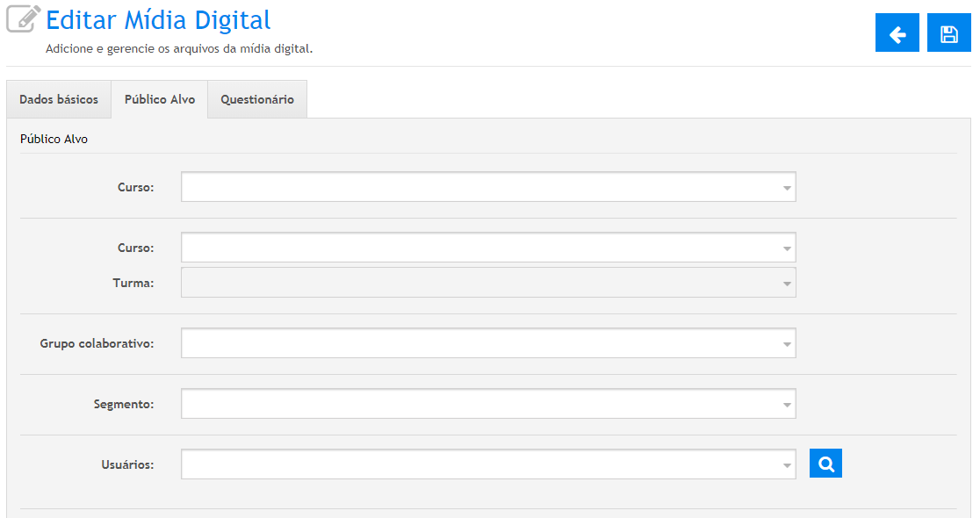Switch to the Dados básicos tab
980x518 pixels.
click(x=59, y=100)
